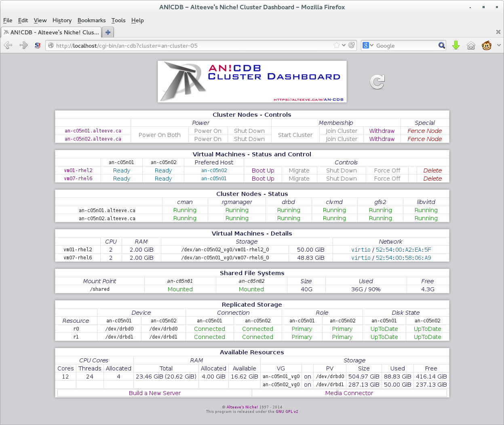The height and width of the screenshot is (425, 504).
Task: Open URL bar history dropdown arrow
Action: tap(344, 45)
